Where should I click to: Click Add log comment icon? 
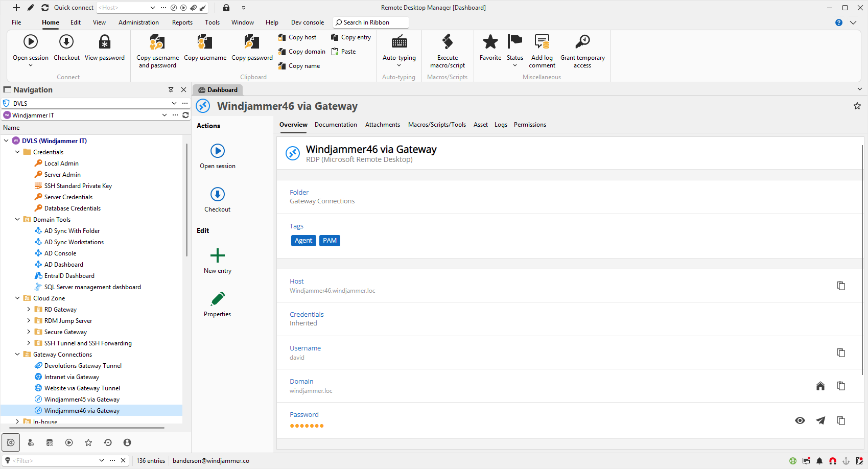point(542,42)
